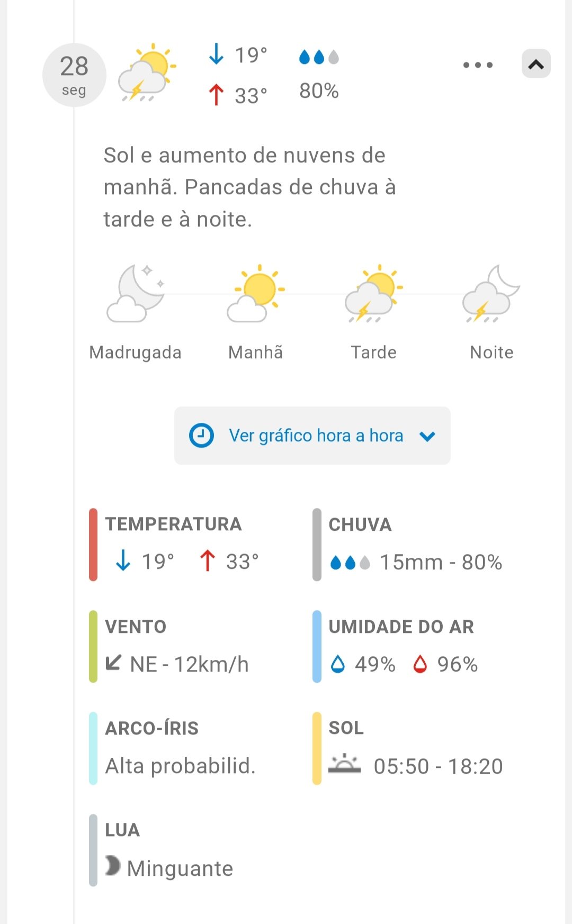Click the Tarde thunderstorm weather icon
Image resolution: width=572 pixels, height=924 pixels.
[x=373, y=294]
